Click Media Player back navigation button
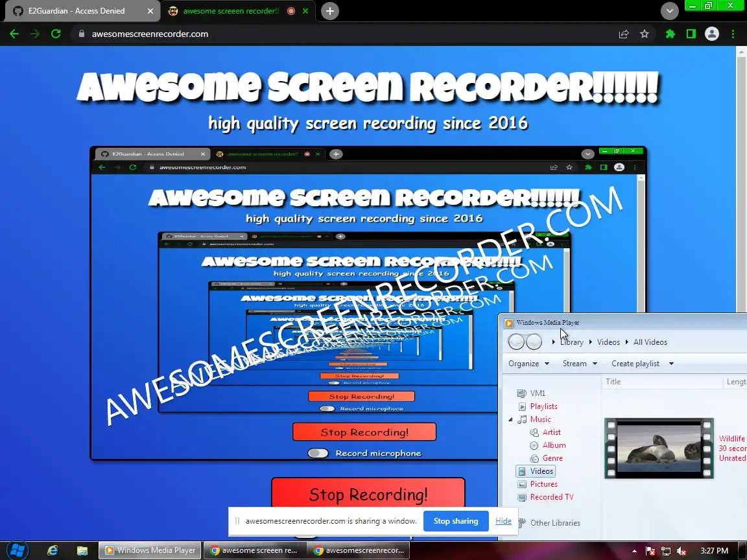Screen dimensions: 747x560 [x=516, y=342]
